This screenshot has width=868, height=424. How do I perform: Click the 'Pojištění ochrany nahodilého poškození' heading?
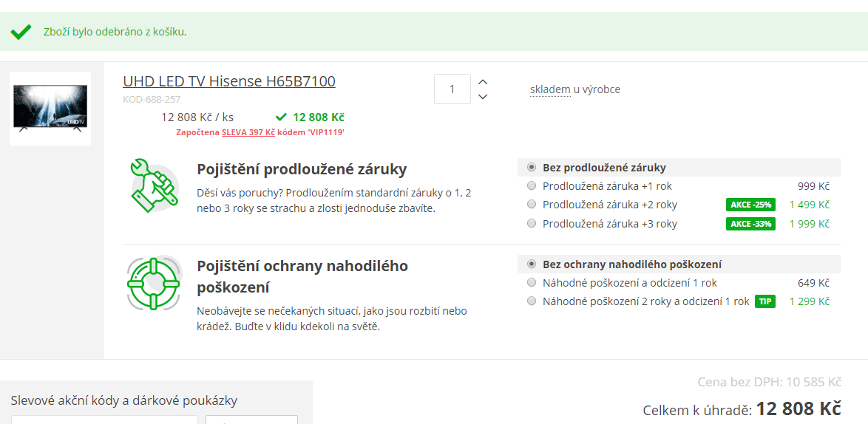click(302, 277)
